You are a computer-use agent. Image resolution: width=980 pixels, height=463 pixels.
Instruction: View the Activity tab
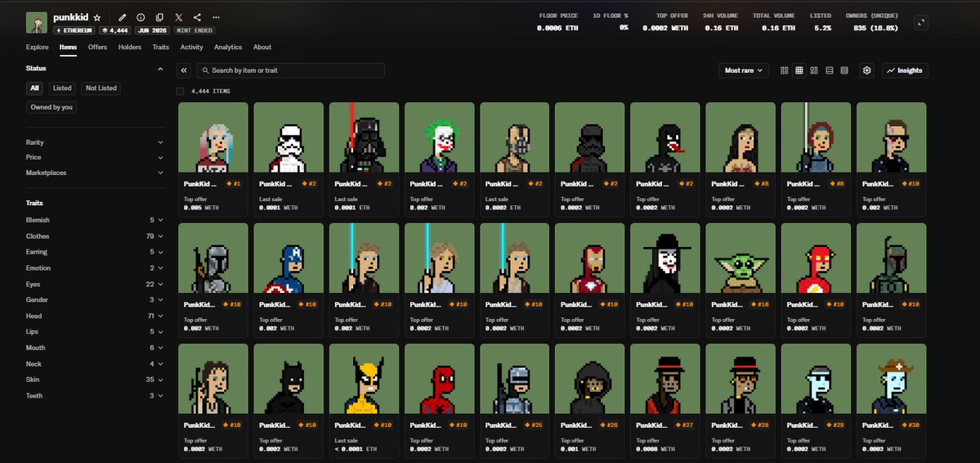(192, 47)
